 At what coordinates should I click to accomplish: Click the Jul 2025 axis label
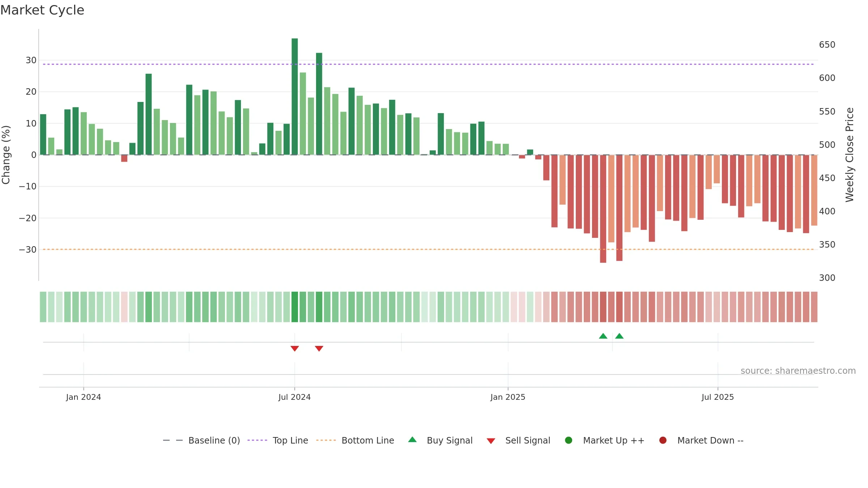[718, 397]
